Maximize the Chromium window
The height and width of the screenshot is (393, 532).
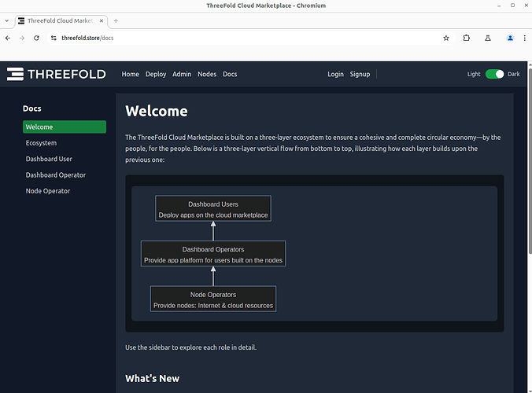click(512, 6)
